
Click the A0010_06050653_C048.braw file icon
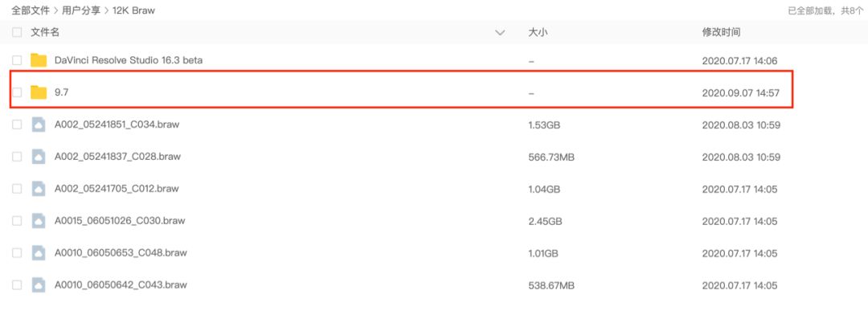pos(39,253)
